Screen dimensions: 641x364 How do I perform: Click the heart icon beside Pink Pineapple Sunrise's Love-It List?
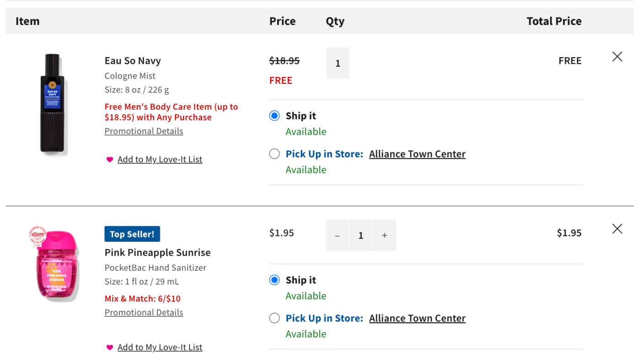(109, 347)
